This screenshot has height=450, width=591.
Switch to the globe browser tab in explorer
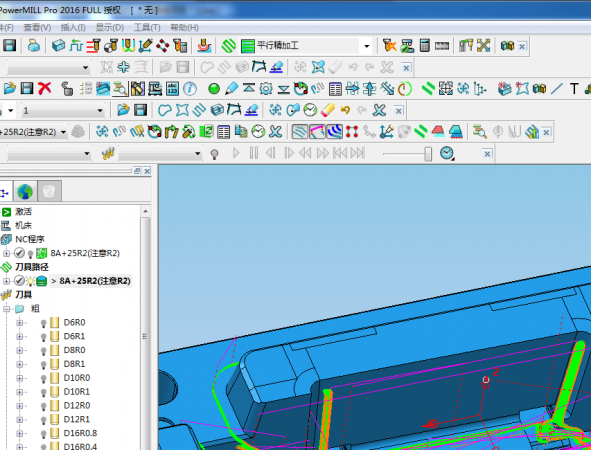point(25,191)
